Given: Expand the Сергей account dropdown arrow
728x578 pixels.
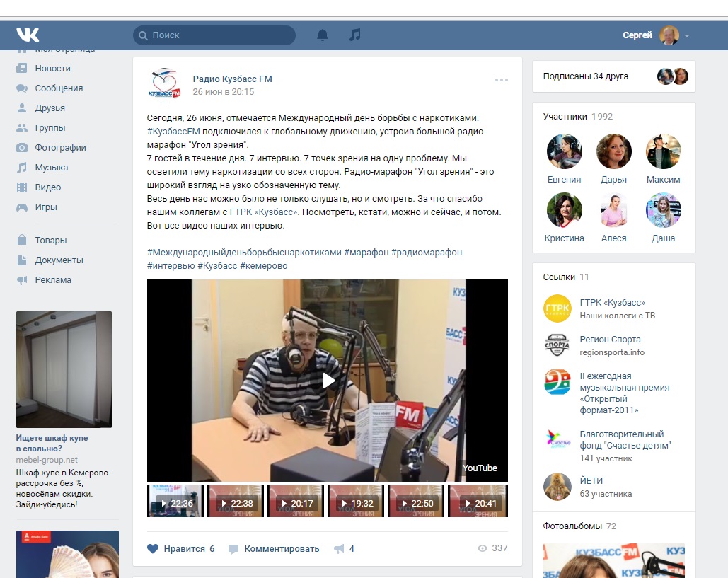Looking at the screenshot, I should point(687,36).
